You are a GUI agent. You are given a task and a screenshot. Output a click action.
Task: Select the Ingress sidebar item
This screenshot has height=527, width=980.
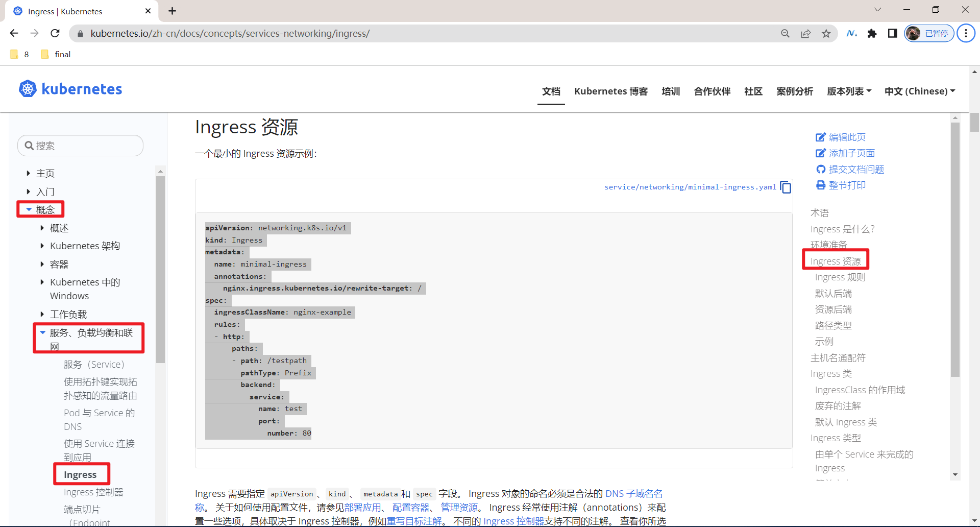pos(80,474)
